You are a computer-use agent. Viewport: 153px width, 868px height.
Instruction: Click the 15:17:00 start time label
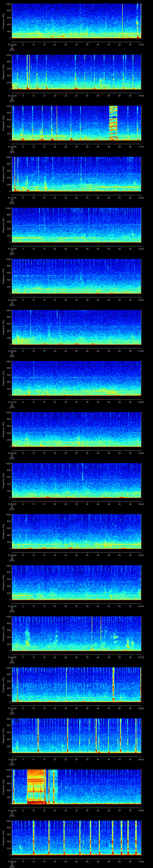pos(12,198)
